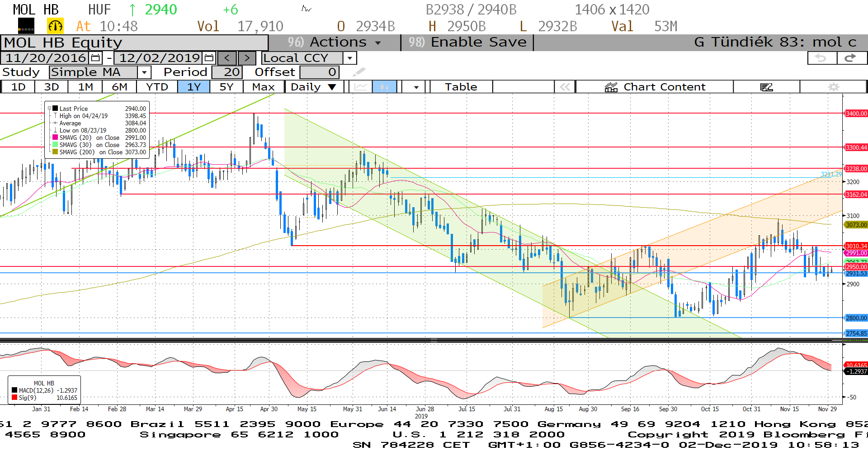
Task: Select the 1M range tab
Action: pos(85,87)
